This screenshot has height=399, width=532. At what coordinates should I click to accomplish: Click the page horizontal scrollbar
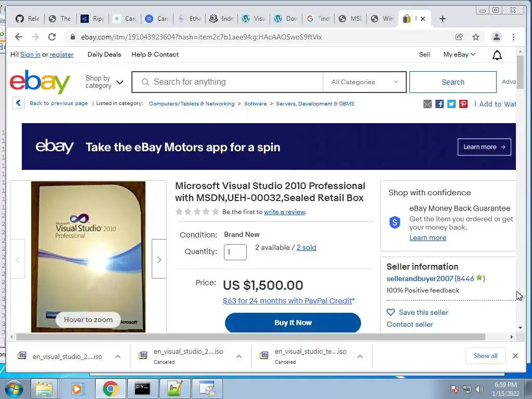[250, 337]
